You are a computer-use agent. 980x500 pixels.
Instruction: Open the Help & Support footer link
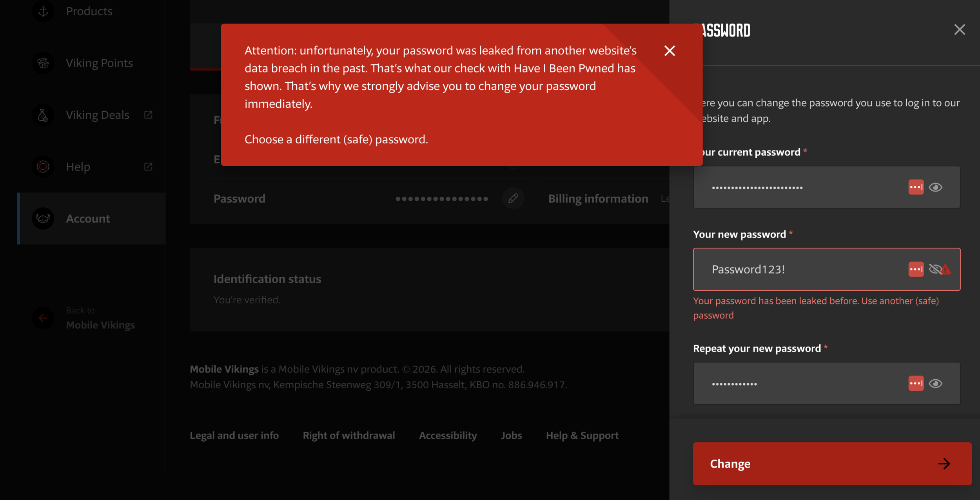tap(582, 435)
